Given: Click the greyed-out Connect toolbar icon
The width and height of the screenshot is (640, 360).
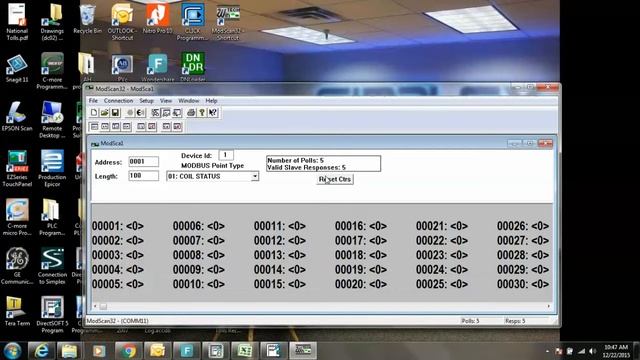Looking at the screenshot, I should pos(130,113).
